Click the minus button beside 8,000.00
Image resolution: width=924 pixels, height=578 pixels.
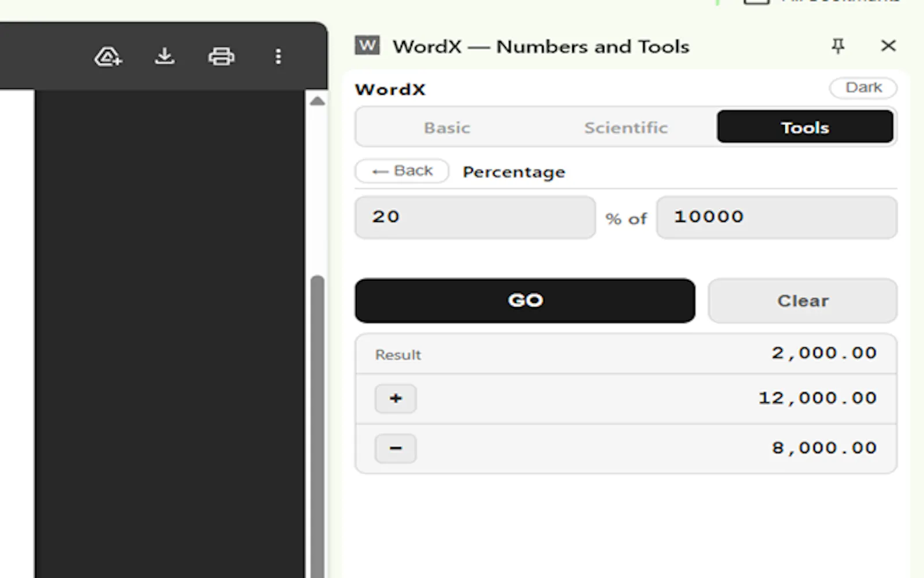pyautogui.click(x=396, y=449)
